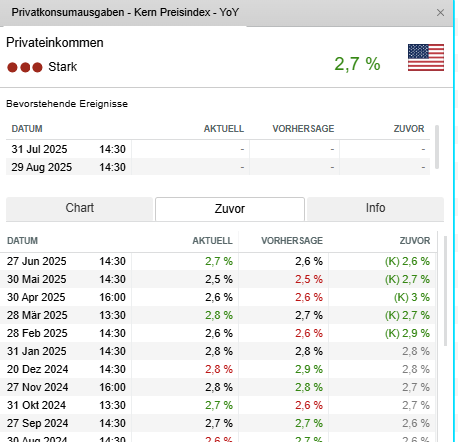Click the (K) 2,9 % previous value
Viewport: 458px width, 442px height.
point(407,333)
